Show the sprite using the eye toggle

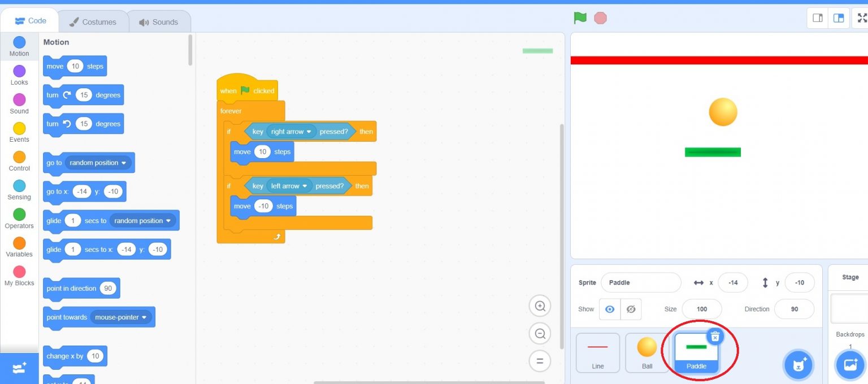tap(610, 309)
